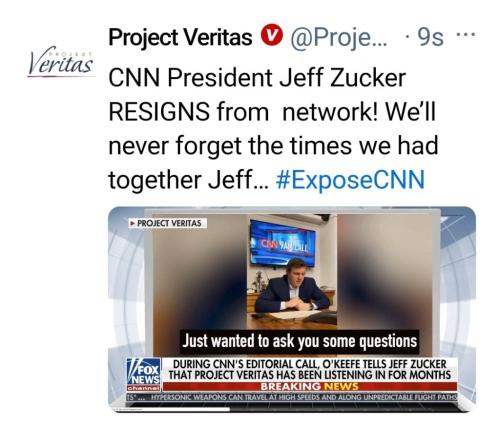Click the O'Keefe editorial call headline
500x425 pixels.
click(x=309, y=370)
